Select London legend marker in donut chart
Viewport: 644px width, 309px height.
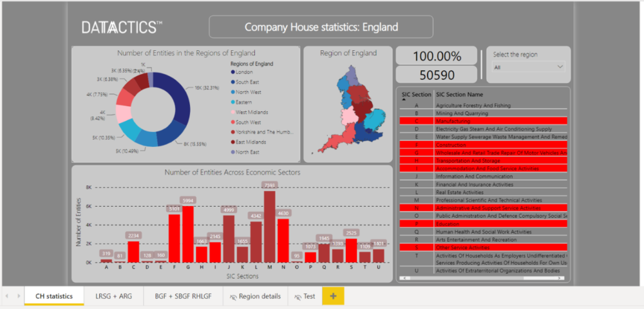(233, 72)
